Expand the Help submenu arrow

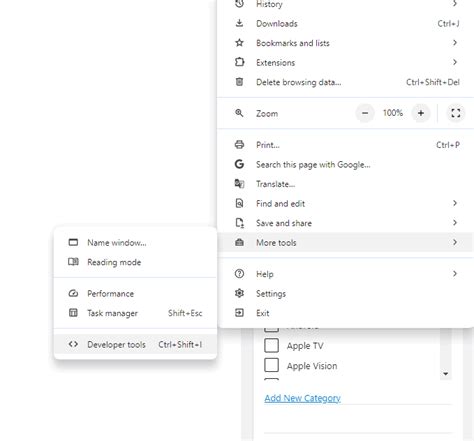click(x=455, y=274)
